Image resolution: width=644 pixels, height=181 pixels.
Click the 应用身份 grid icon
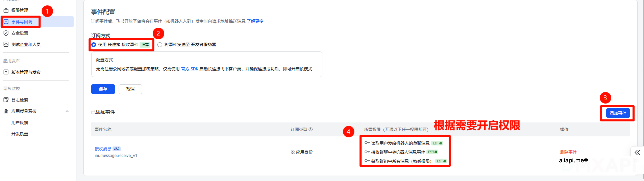(x=293, y=152)
